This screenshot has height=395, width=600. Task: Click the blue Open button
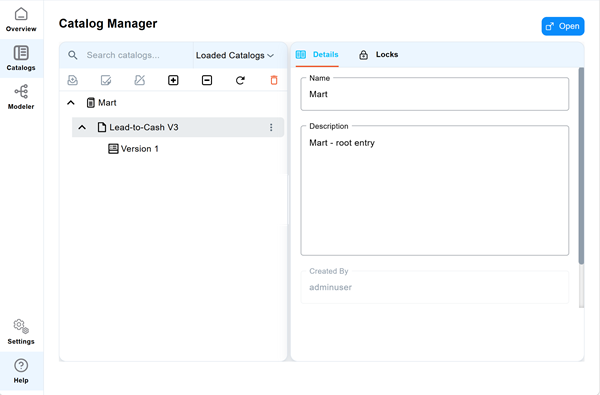pos(563,26)
